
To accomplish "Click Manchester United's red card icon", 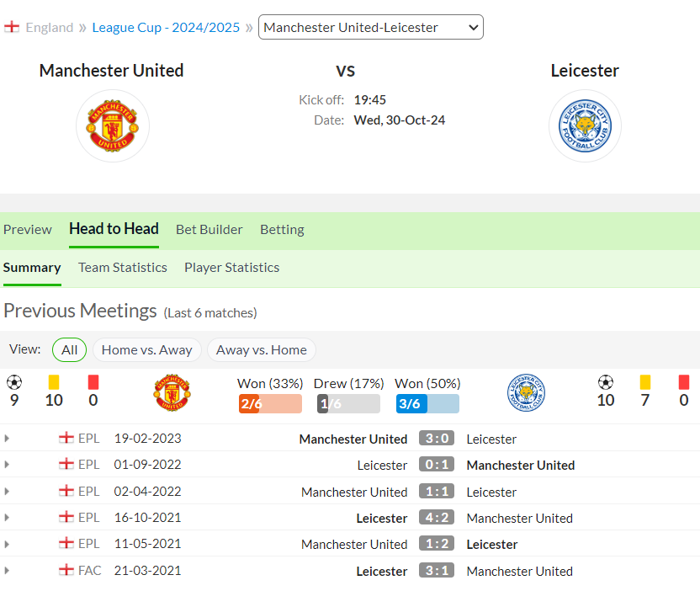I will click(93, 382).
